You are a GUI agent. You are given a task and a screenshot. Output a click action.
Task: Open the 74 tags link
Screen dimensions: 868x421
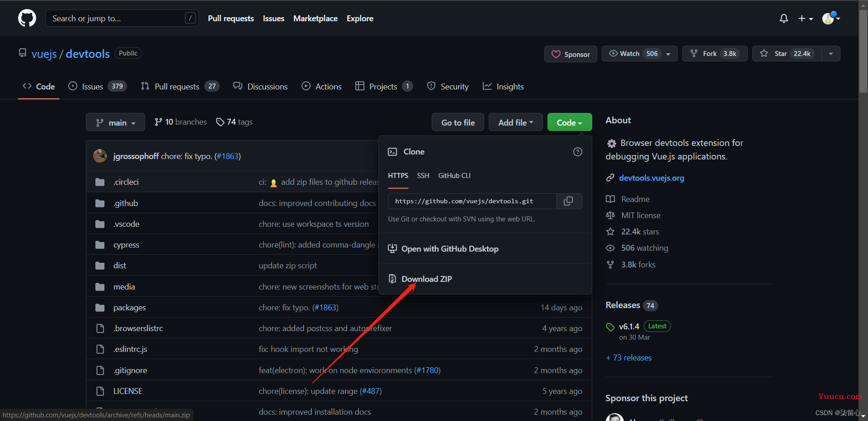234,122
